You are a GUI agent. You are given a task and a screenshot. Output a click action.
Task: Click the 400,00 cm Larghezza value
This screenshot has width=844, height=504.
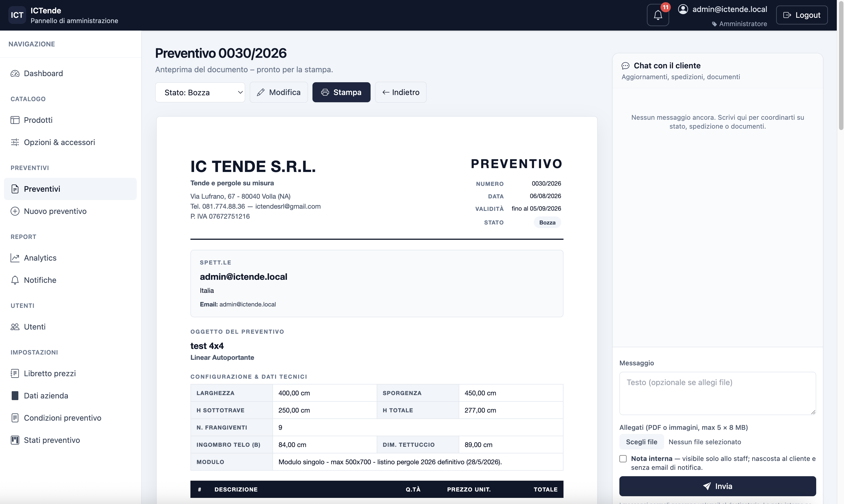pos(294,393)
